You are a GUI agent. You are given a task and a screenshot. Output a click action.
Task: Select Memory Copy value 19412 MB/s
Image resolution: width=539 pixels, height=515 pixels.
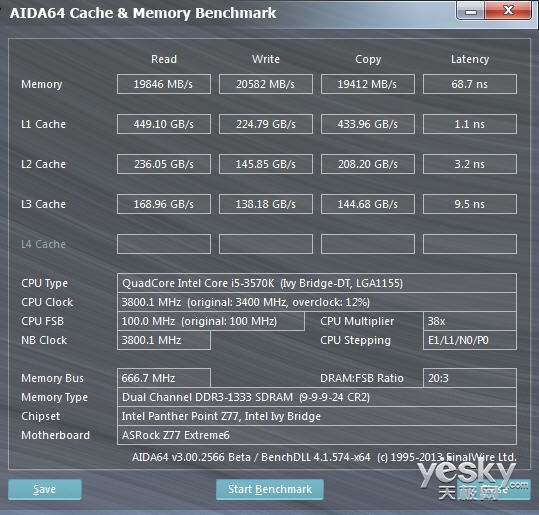click(x=368, y=84)
